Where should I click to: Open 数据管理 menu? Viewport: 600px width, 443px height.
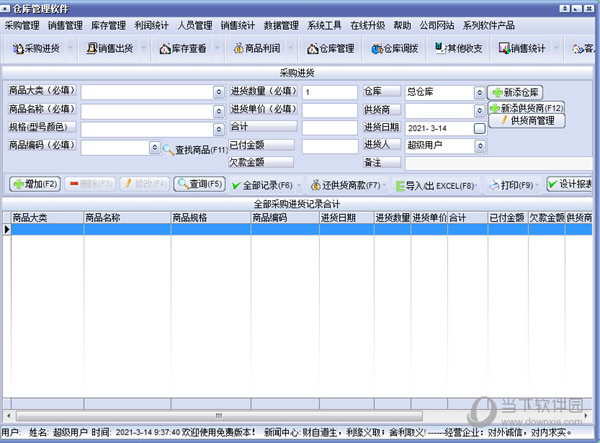click(x=281, y=26)
